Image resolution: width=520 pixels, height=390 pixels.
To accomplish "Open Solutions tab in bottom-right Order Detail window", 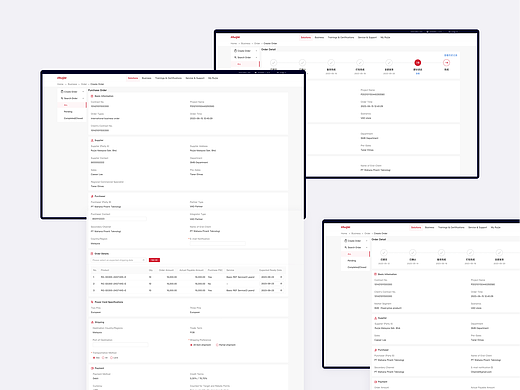I will tap(416, 227).
